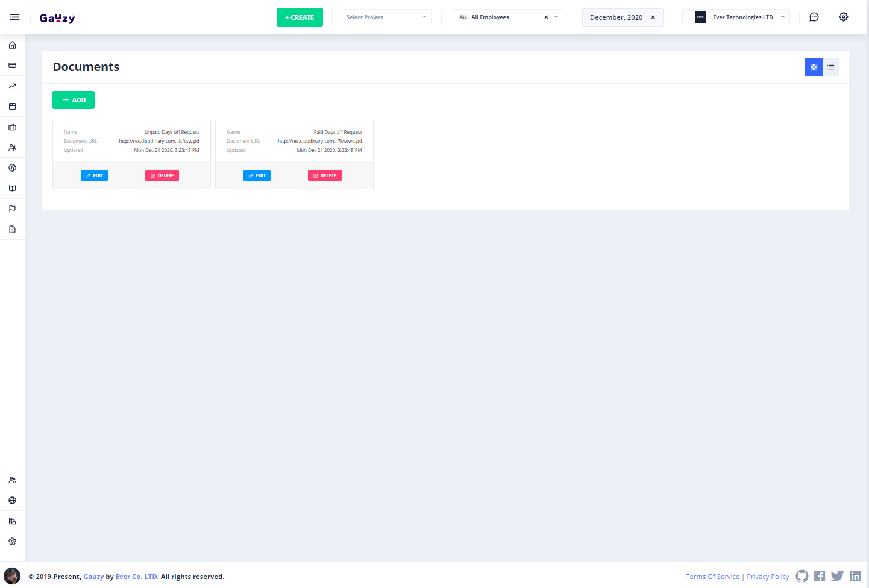Open the GitHub icon in footer

pos(802,577)
